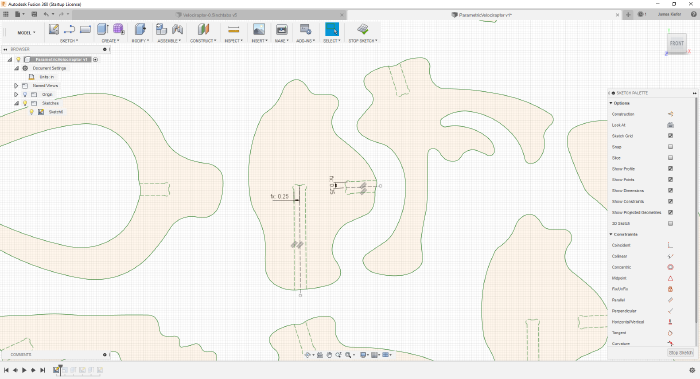
Task: Enable the Snap checkbox
Action: coord(670,146)
